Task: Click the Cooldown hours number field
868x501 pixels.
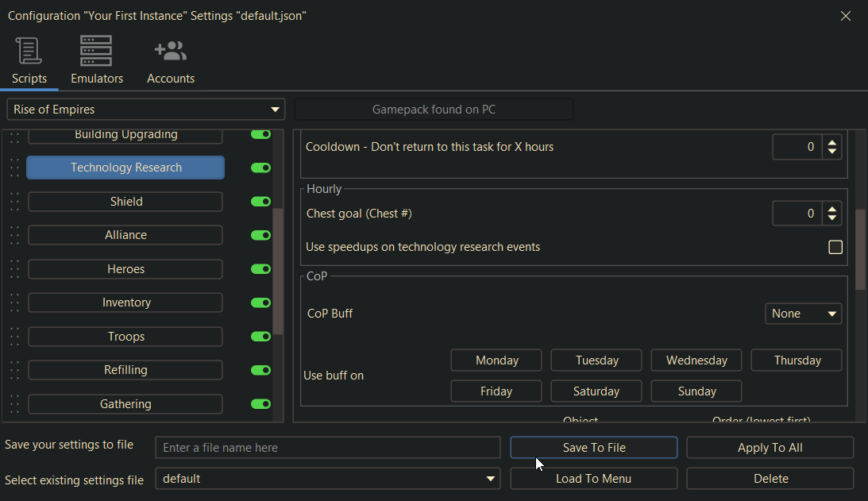Action: 797,147
